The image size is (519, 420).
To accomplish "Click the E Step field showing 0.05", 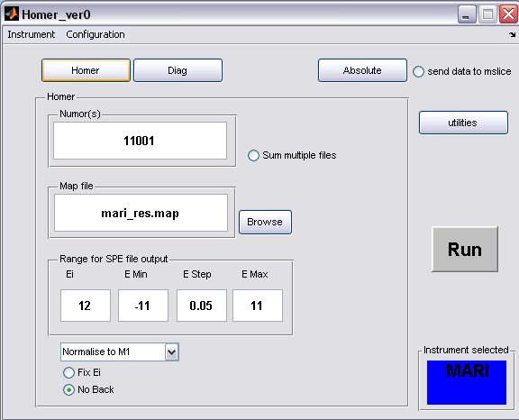I will coord(202,306).
